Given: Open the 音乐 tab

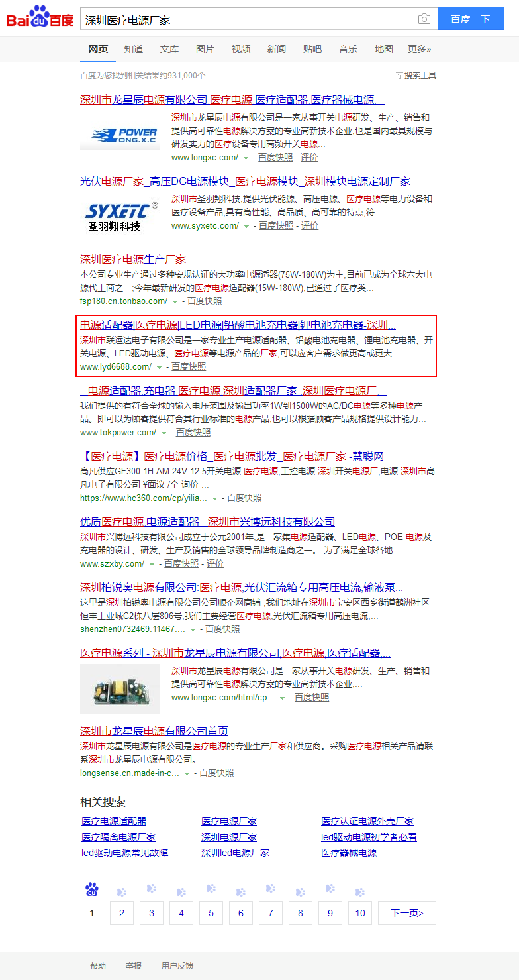Looking at the screenshot, I should (x=348, y=49).
